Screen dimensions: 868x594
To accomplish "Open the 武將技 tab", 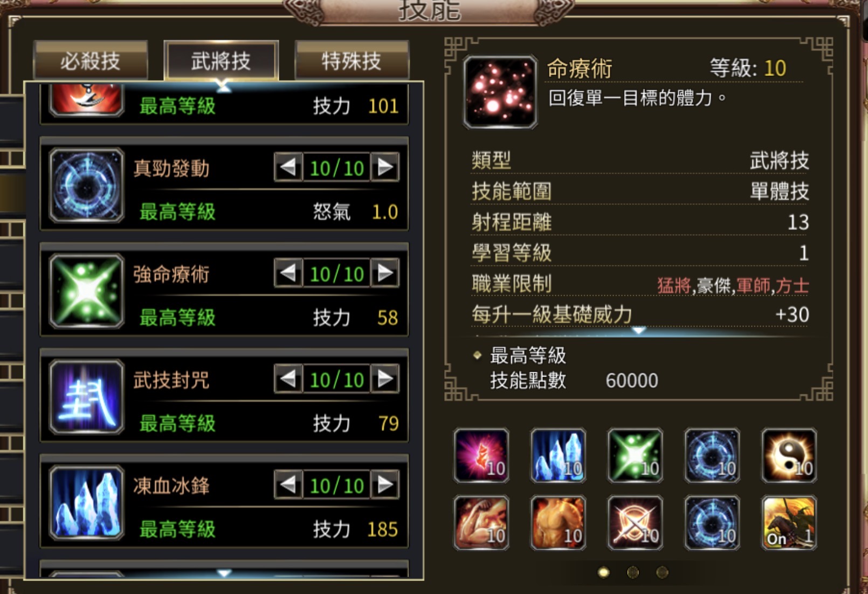I will (221, 60).
